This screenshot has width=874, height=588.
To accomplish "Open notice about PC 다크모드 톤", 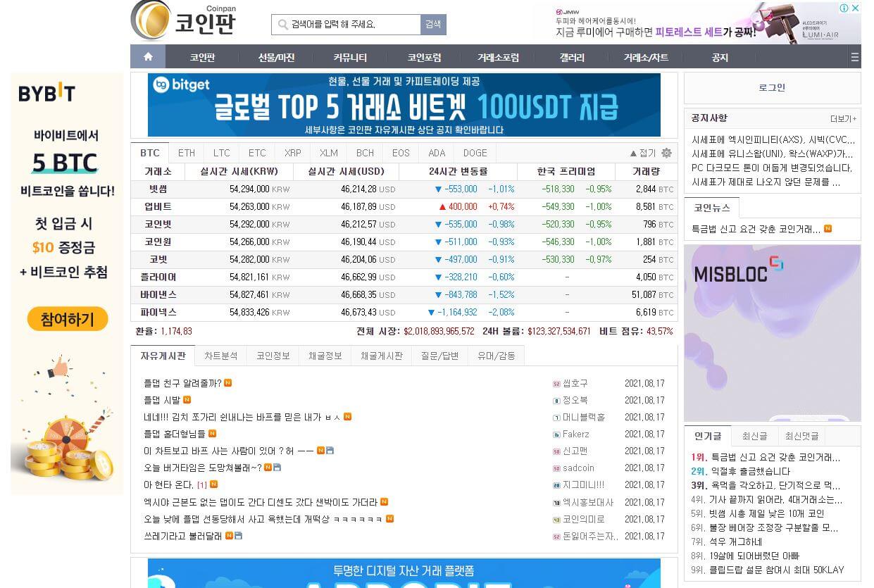I will point(772,168).
